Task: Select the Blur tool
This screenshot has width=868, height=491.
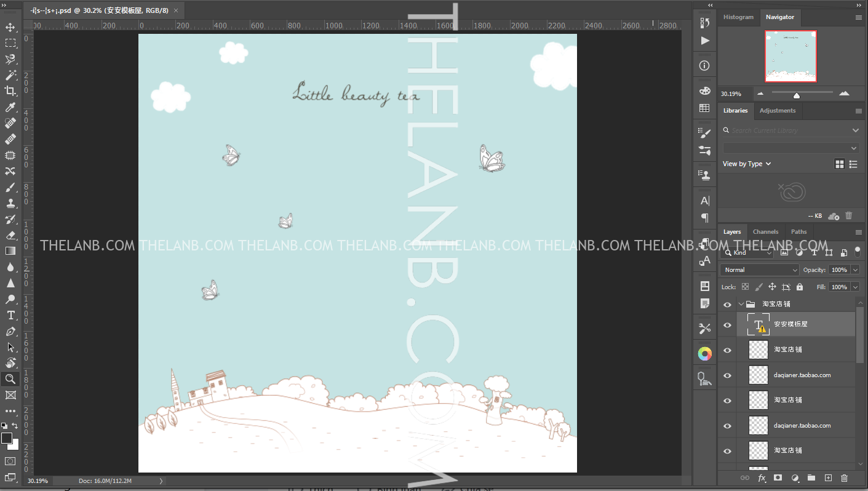Action: 10,267
